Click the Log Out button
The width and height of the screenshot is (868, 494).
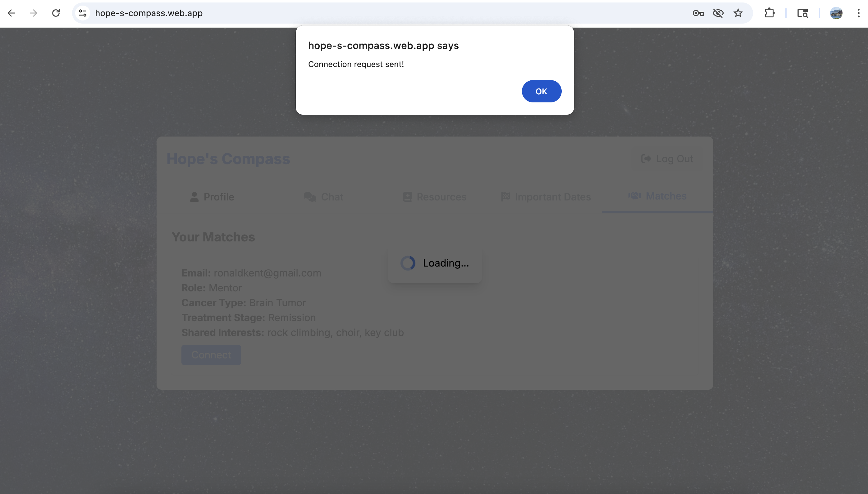click(x=667, y=159)
